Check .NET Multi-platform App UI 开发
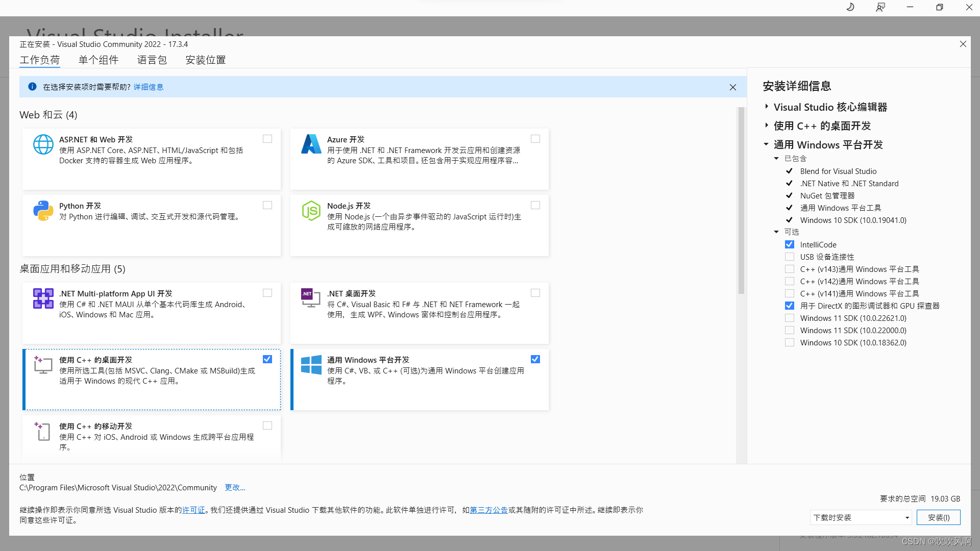Viewport: 980px width, 551px height. [x=267, y=293]
